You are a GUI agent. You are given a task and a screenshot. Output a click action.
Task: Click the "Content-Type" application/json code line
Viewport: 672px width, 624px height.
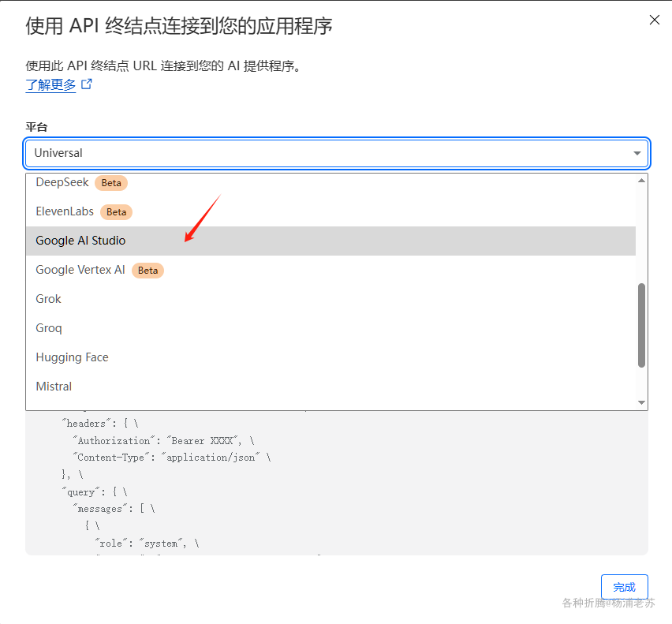click(171, 458)
